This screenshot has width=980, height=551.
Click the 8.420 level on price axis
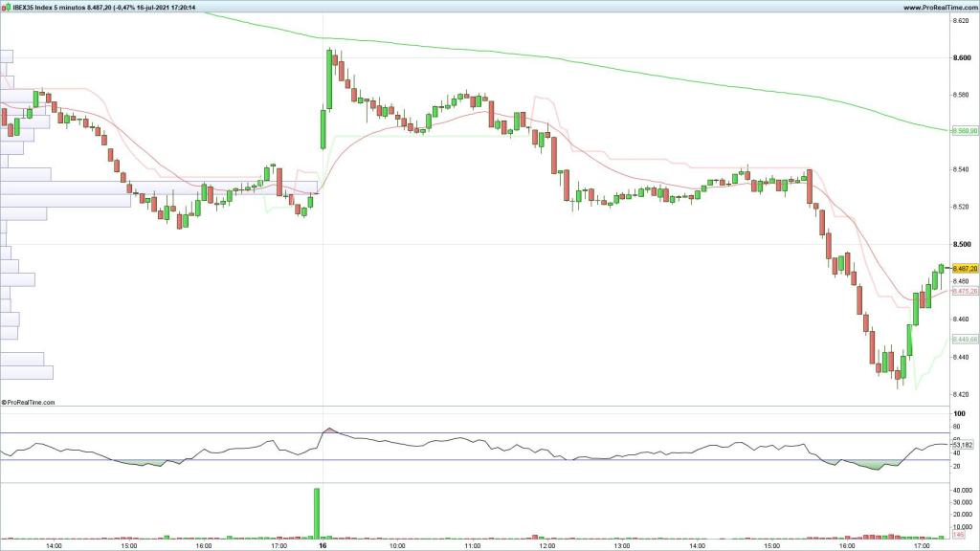pyautogui.click(x=962, y=394)
